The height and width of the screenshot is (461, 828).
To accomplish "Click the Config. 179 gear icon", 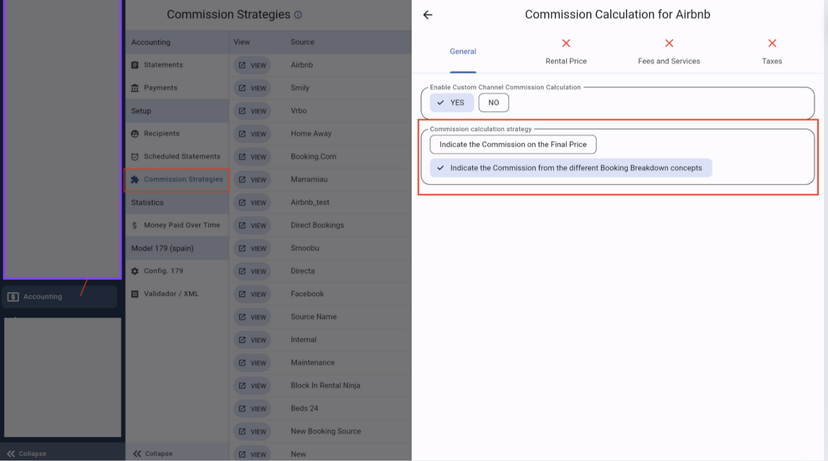I will point(135,271).
